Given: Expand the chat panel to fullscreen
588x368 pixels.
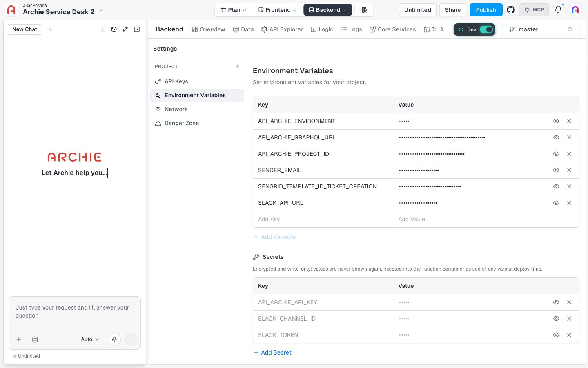Looking at the screenshot, I should (125, 29).
